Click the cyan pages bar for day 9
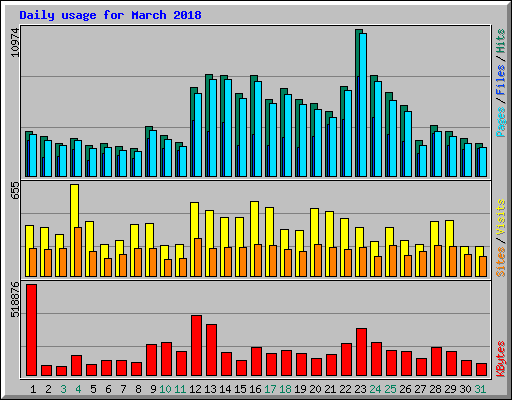The width and height of the screenshot is (512, 400). click(153, 153)
